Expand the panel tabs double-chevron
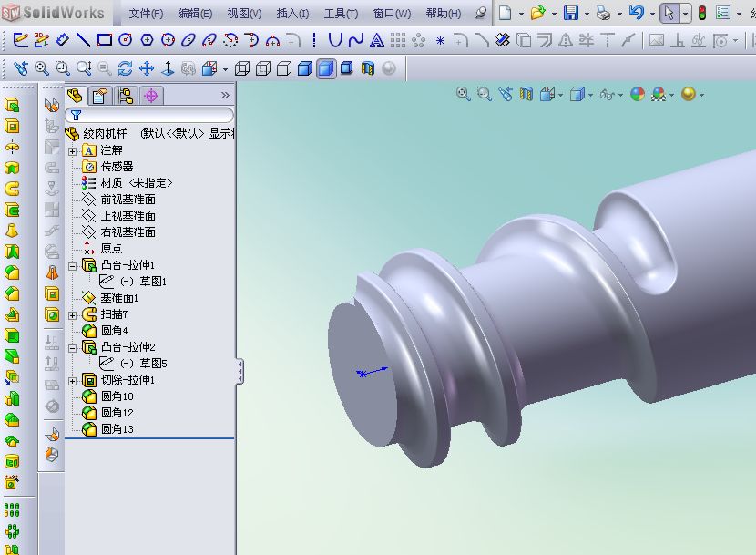 225,95
